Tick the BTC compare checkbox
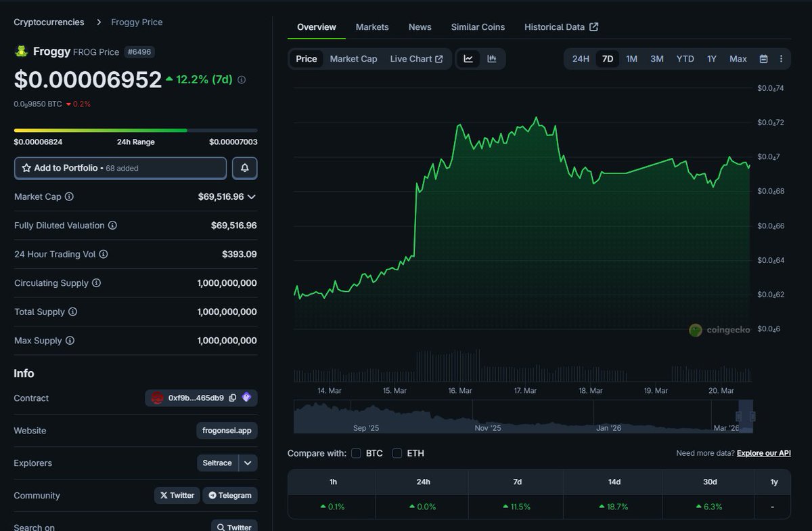The image size is (812, 531). tap(356, 453)
